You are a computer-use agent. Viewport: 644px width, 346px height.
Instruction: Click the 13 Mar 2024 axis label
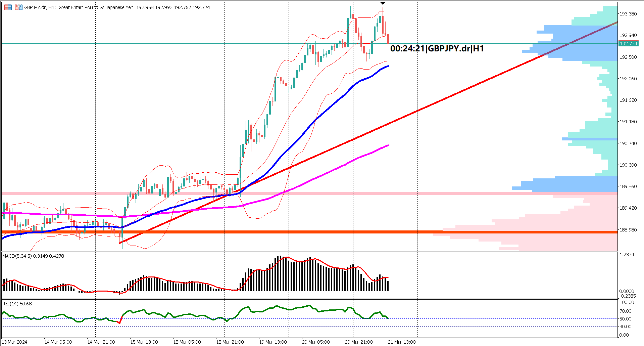(14, 341)
